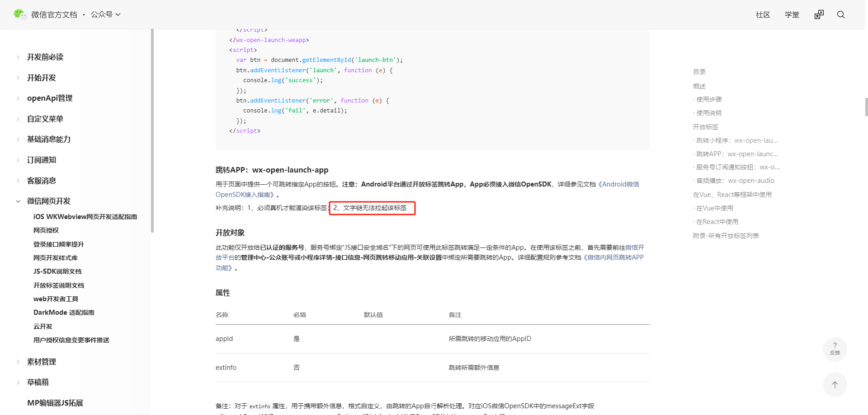This screenshot has height=415, width=868.
Task: Jump to 开放标签 in the contents
Action: pos(706,127)
